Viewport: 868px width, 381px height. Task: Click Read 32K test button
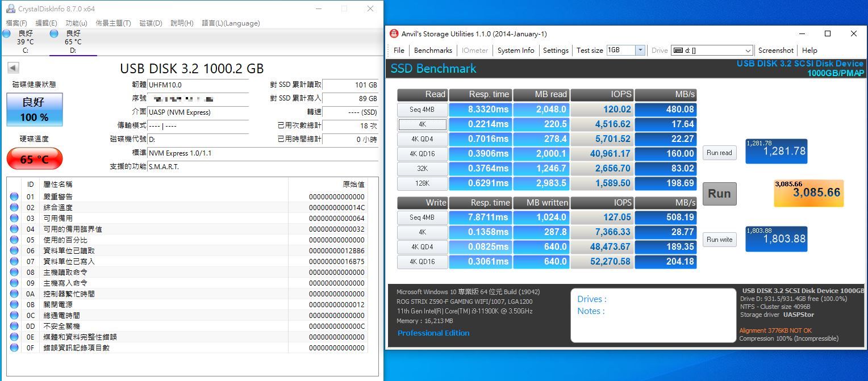coord(422,169)
